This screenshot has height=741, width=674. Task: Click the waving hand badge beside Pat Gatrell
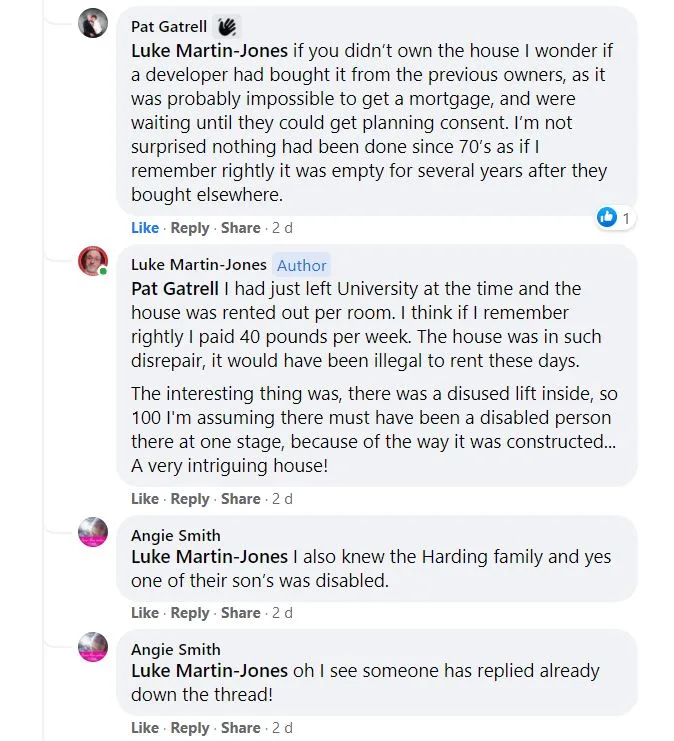point(228,27)
